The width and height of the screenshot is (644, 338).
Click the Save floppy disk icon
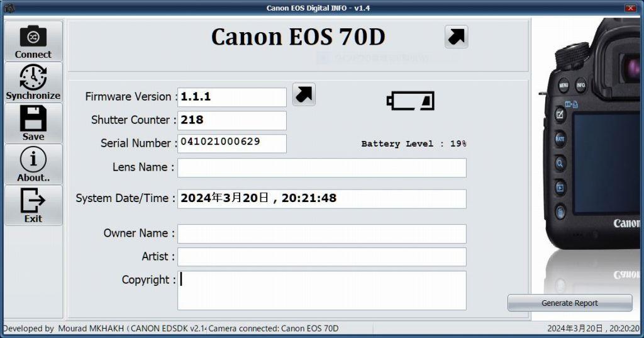pos(33,118)
